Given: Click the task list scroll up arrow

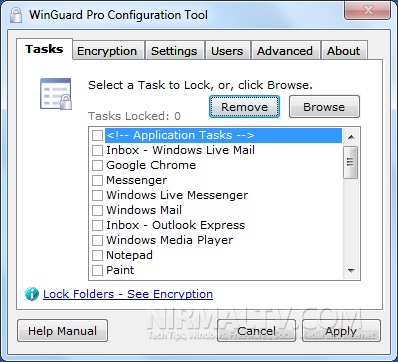Looking at the screenshot, I should tap(351, 137).
